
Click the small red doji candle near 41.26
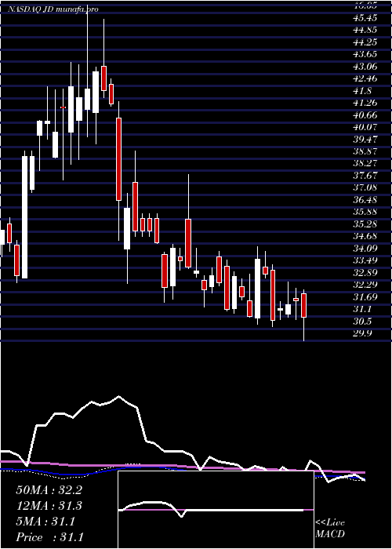pyautogui.click(x=64, y=107)
